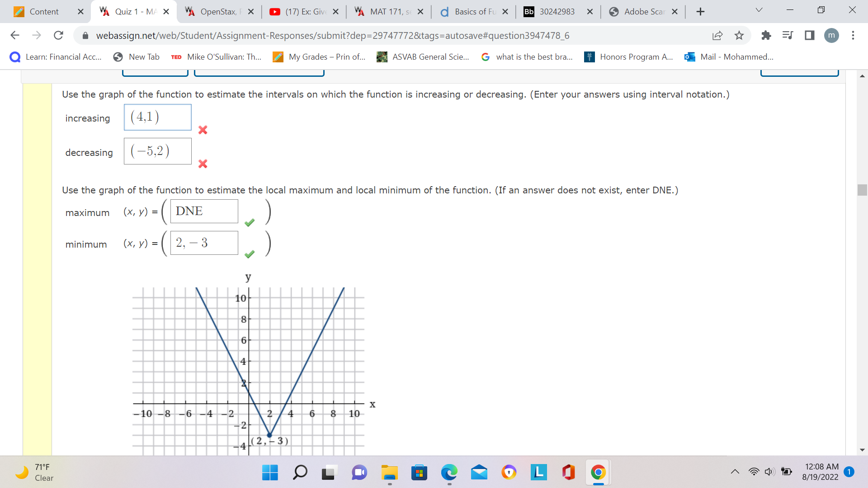Open the My Grades bookmark
Image resolution: width=868 pixels, height=488 pixels.
tap(319, 57)
